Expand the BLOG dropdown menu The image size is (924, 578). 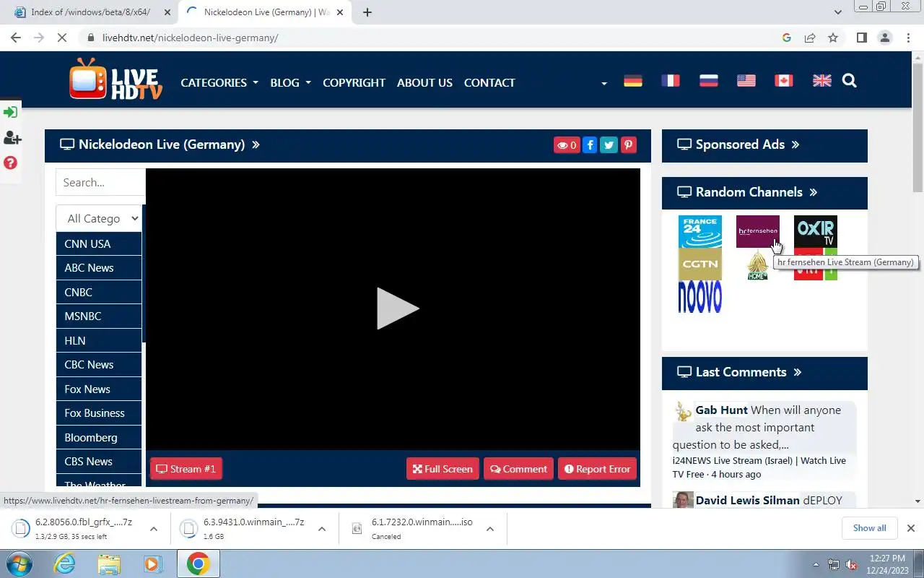click(x=291, y=82)
